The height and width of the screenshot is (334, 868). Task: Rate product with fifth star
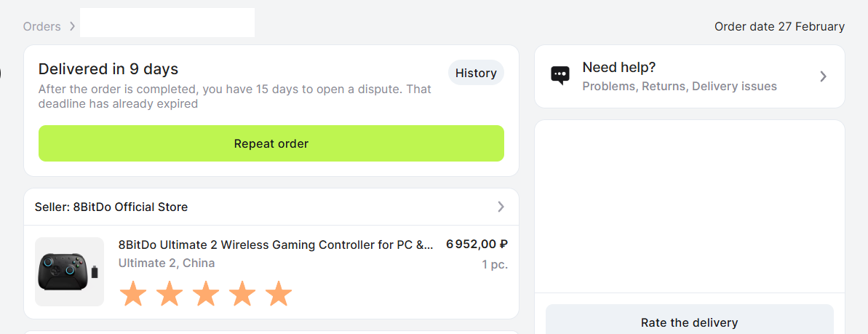(x=278, y=294)
